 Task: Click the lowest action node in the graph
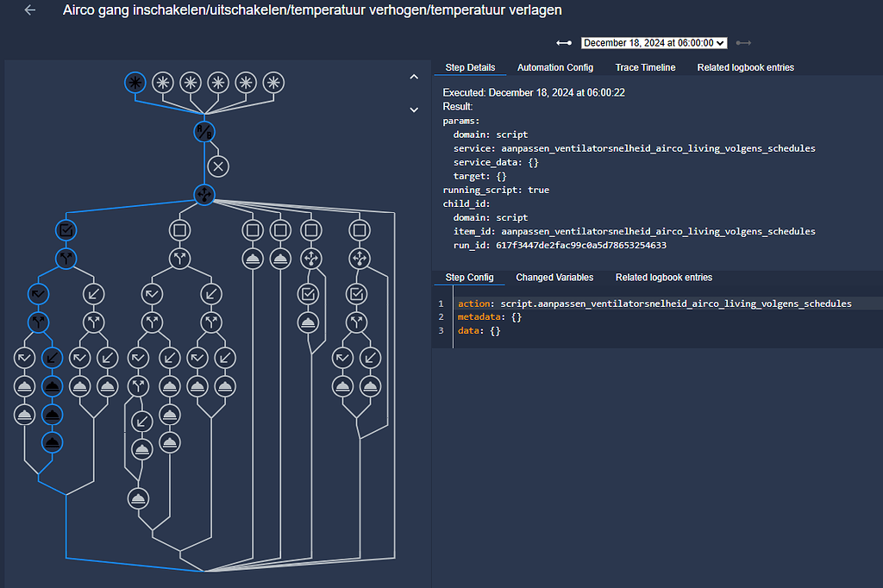coord(138,497)
